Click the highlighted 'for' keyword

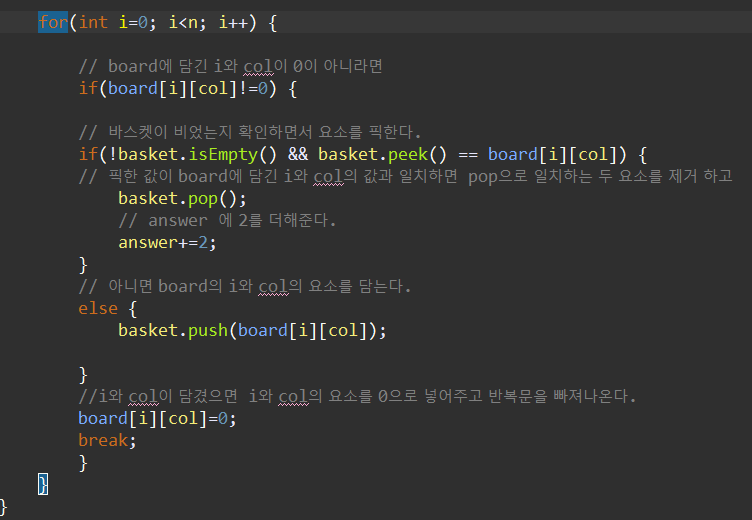click(x=53, y=22)
